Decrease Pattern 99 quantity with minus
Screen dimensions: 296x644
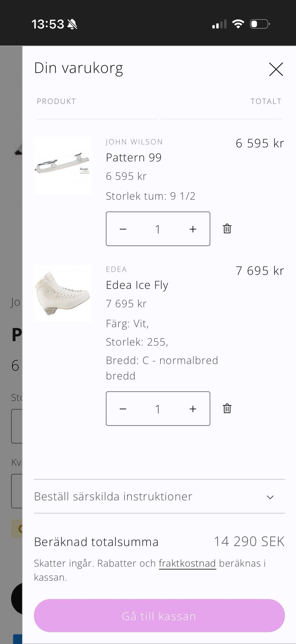click(123, 229)
